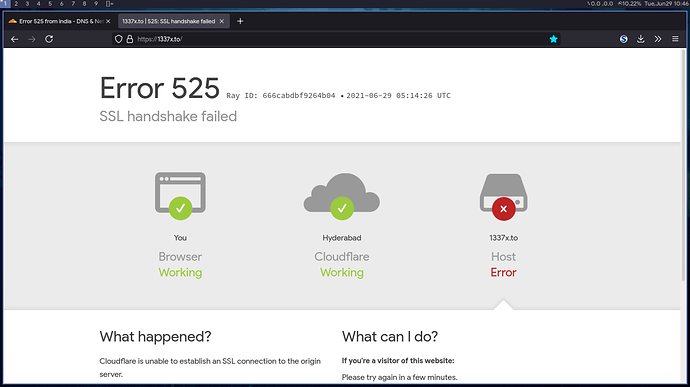
Task: Click 'If you're a visitor' text
Action: pos(398,361)
